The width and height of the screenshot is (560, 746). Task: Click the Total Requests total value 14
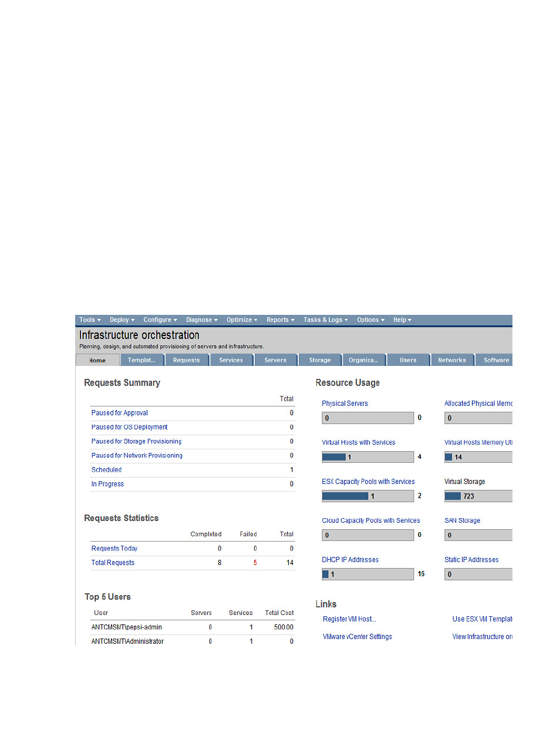[x=290, y=563]
